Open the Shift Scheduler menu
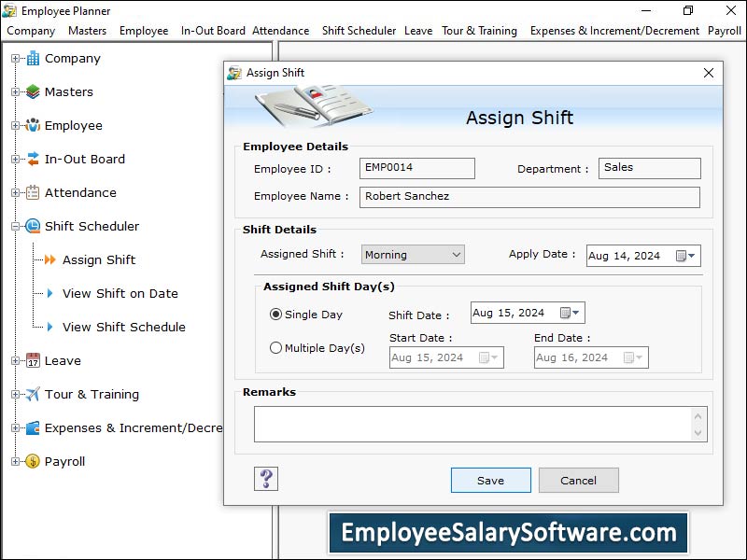Viewport: 747px width, 560px height. 359,31
